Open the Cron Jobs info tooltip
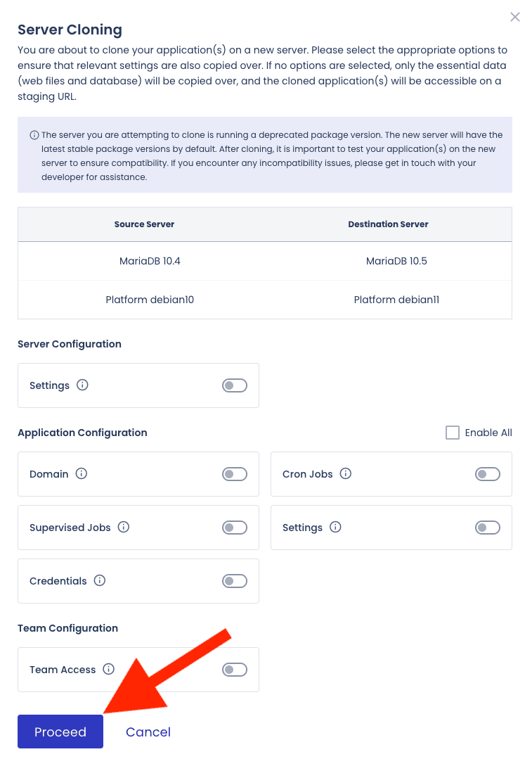 345,473
